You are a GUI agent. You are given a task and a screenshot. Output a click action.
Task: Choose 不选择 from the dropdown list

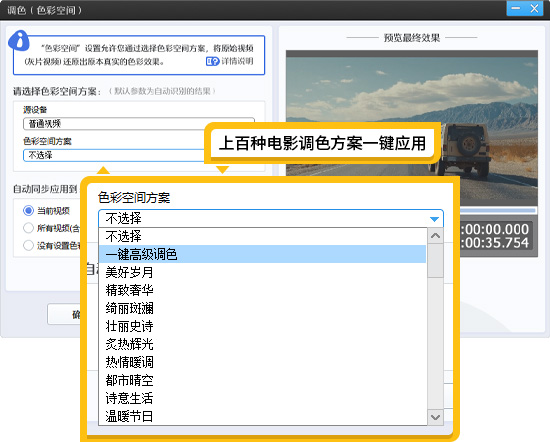262,236
